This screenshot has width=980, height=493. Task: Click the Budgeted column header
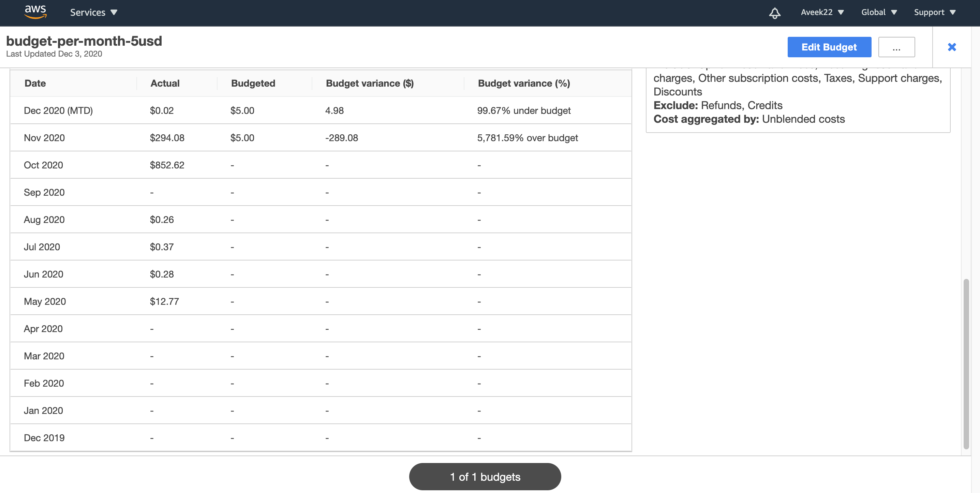tap(253, 83)
